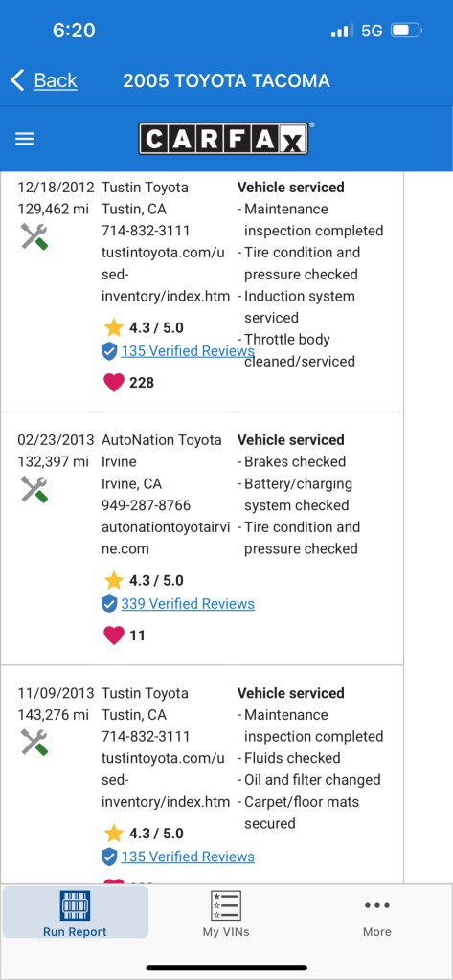453x980 pixels.
Task: Open 339 Verified Reviews link
Action: pos(188,604)
